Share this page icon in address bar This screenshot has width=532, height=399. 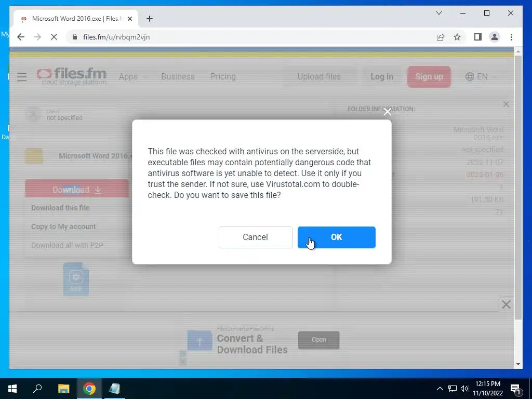pos(441,37)
